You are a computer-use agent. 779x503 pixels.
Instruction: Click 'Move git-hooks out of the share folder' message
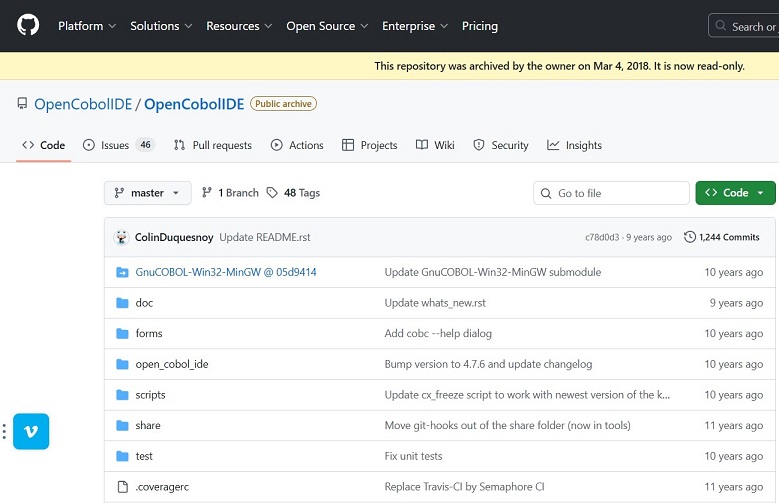click(x=508, y=425)
